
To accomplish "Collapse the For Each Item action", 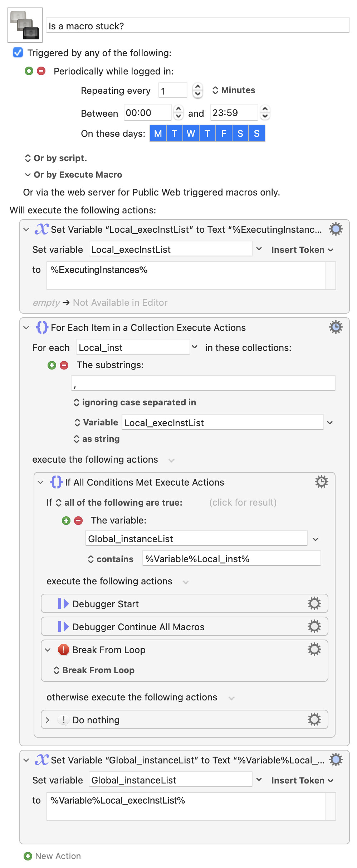I will point(26,328).
